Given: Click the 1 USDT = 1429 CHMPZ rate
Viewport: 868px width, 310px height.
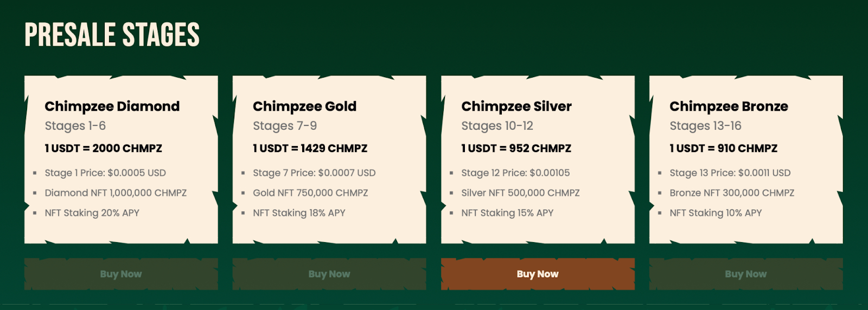Looking at the screenshot, I should tap(310, 148).
